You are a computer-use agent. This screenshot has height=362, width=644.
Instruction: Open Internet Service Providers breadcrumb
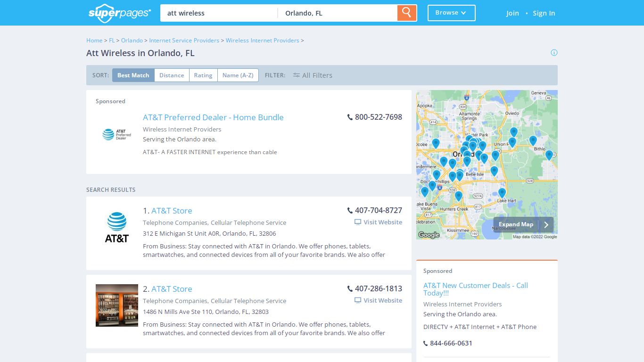point(184,41)
